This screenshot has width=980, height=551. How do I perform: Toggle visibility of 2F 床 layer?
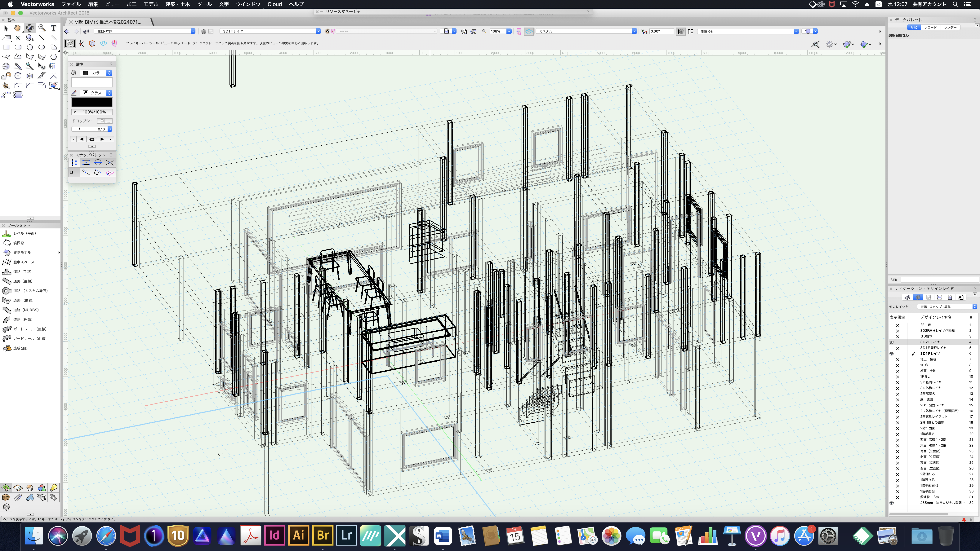898,325
